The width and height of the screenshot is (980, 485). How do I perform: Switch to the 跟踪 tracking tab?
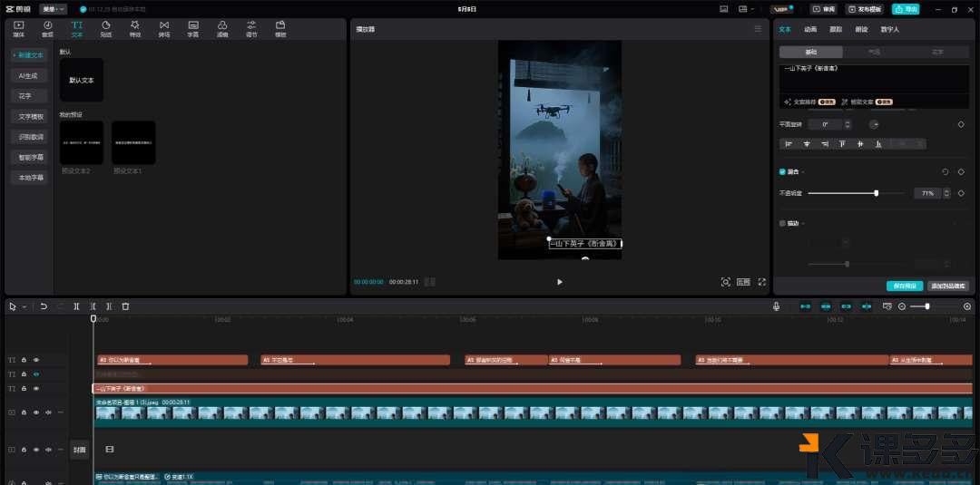coord(836,29)
